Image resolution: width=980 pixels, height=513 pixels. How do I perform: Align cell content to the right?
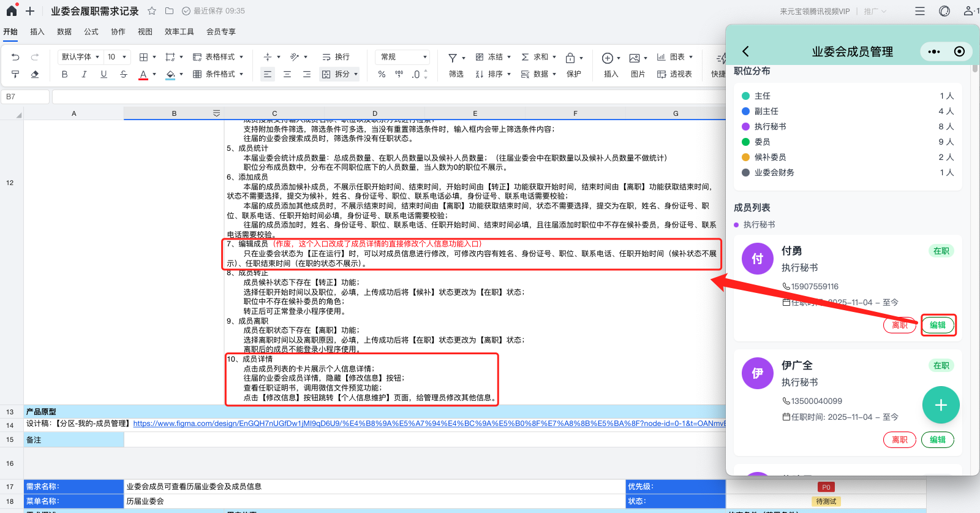coord(307,74)
